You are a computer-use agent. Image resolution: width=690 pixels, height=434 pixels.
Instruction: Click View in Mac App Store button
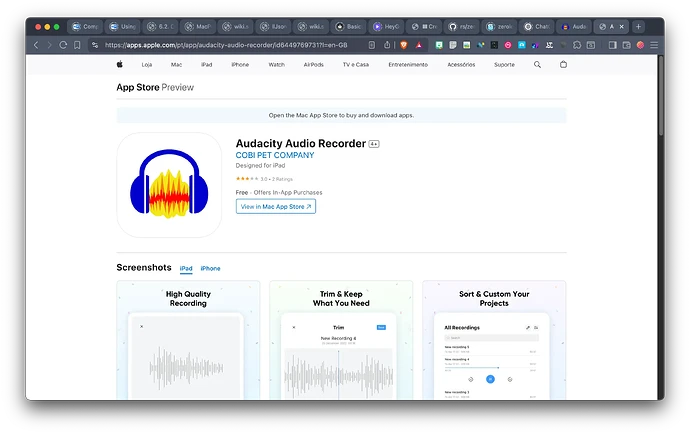pos(275,206)
